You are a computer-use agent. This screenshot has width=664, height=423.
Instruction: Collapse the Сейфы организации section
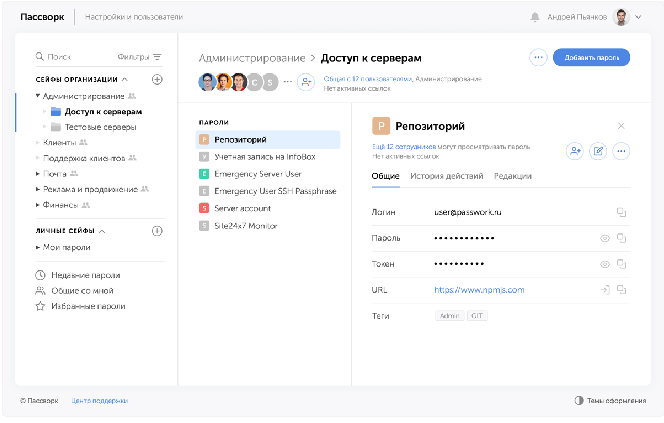tap(124, 79)
